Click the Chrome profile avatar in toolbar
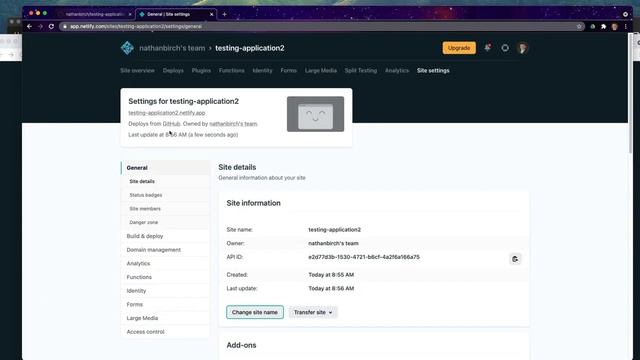 click(x=614, y=26)
